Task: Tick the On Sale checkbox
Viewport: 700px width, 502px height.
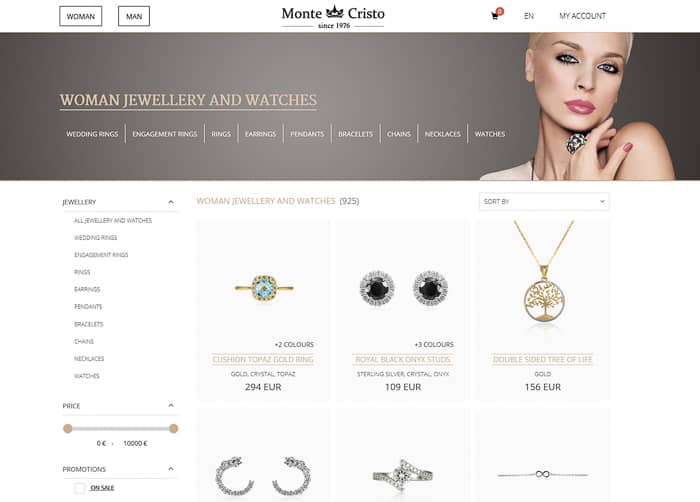Action: (x=79, y=488)
